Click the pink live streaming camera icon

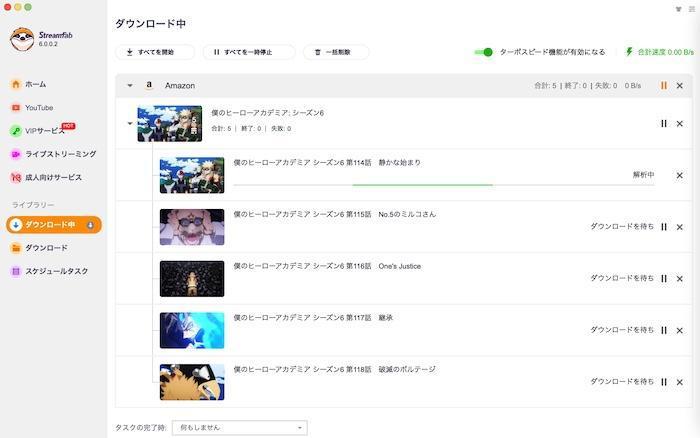tap(16, 154)
